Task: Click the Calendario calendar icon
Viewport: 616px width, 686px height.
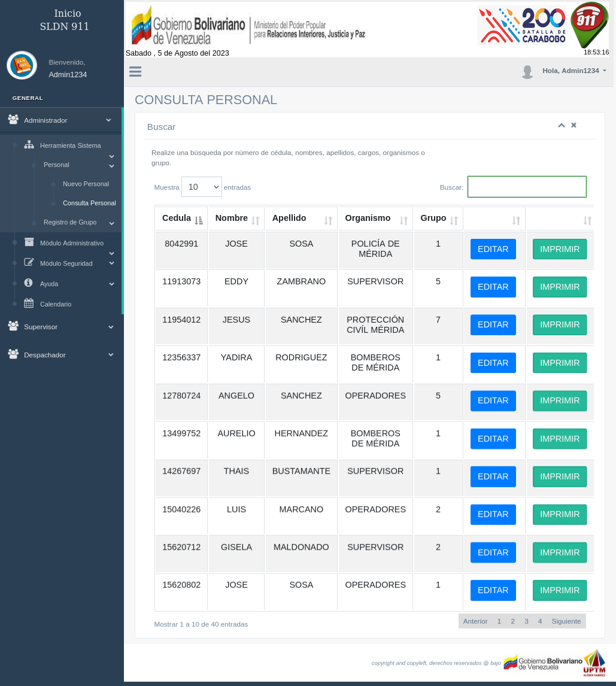Action: (x=29, y=303)
